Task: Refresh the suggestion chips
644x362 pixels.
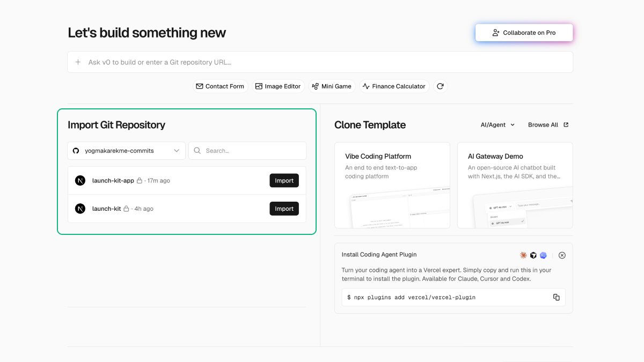Action: tap(440, 86)
